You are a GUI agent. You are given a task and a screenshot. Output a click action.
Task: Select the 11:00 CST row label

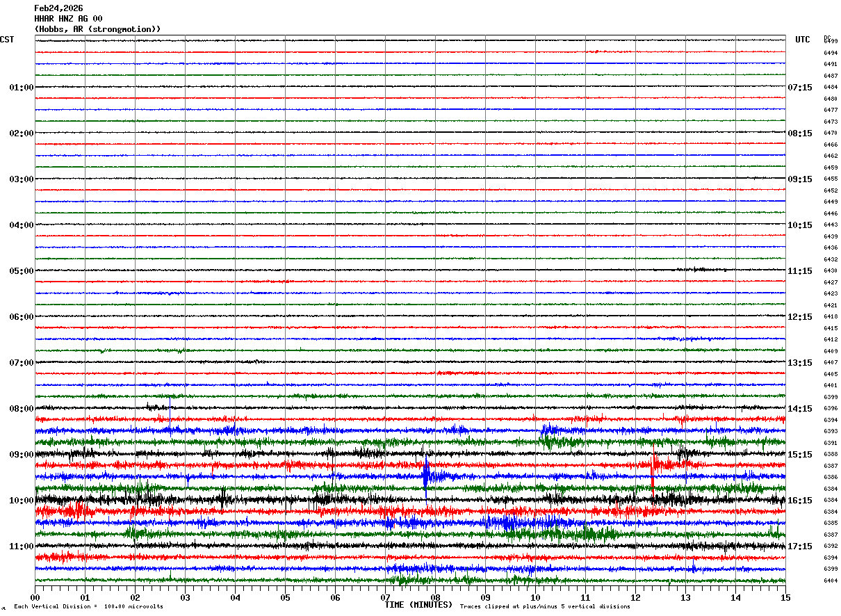(x=21, y=546)
